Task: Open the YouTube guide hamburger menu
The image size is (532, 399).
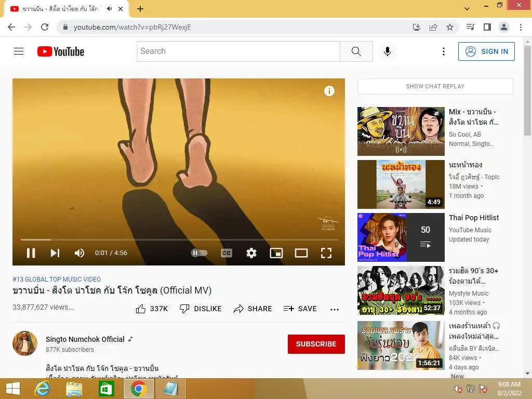Action: [19, 51]
